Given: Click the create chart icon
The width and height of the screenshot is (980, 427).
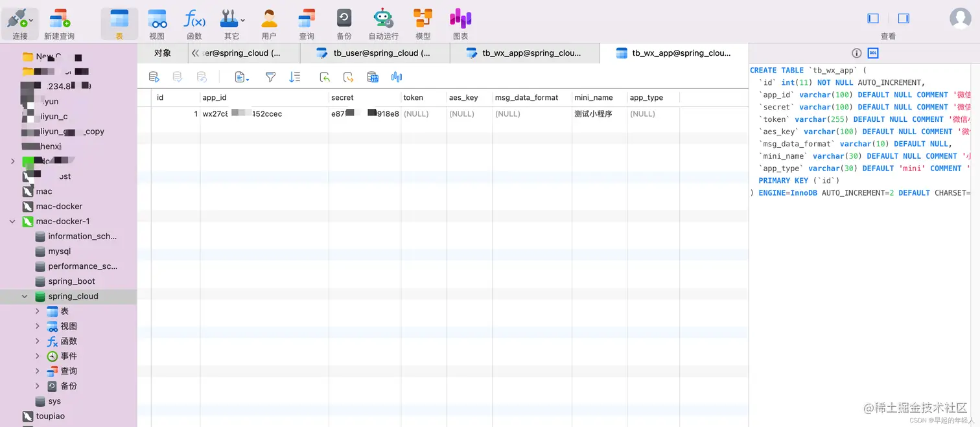Looking at the screenshot, I should pos(397,77).
